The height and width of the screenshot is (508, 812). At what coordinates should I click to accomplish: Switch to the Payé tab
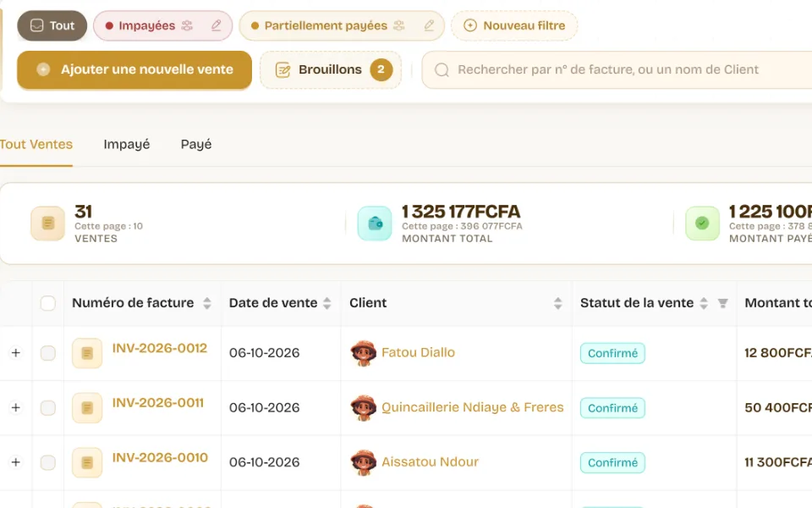(x=196, y=144)
